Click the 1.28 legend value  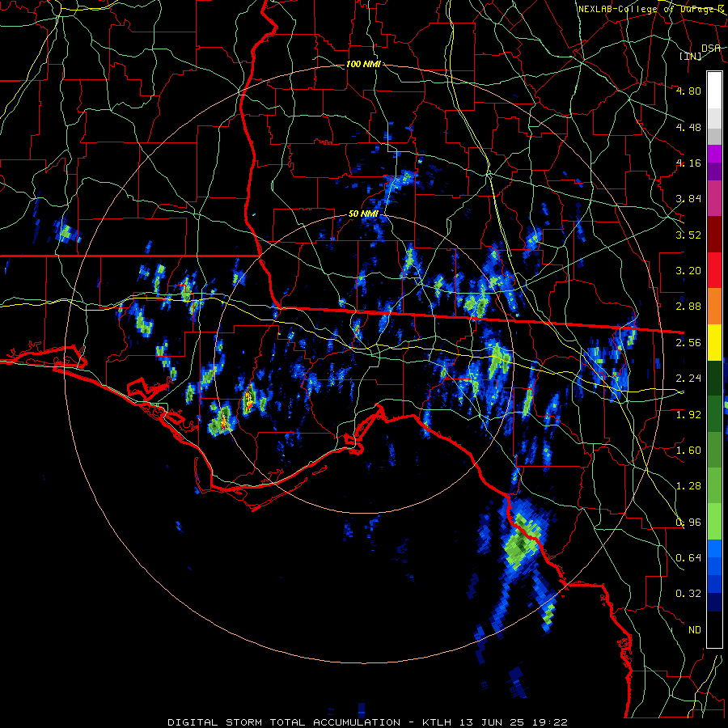688,486
